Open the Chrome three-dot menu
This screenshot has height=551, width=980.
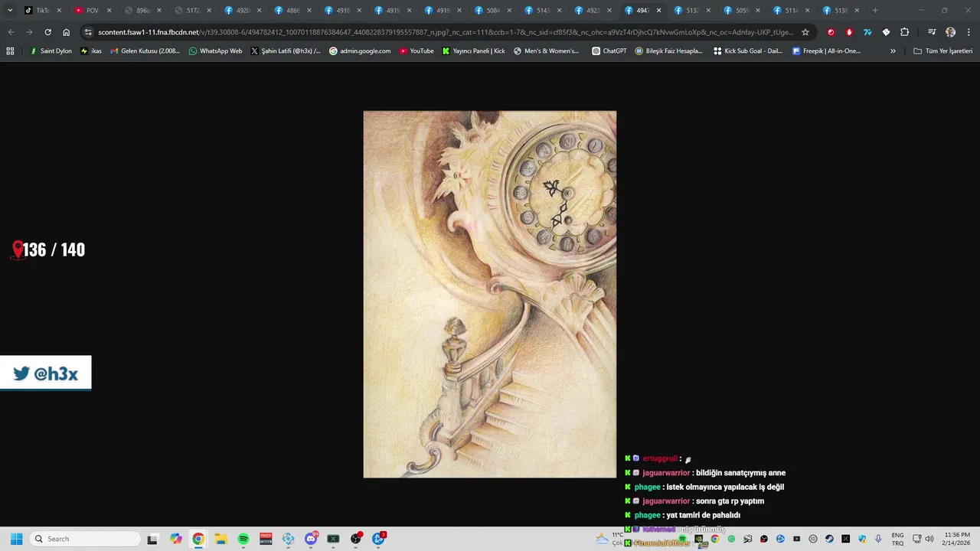click(x=969, y=32)
